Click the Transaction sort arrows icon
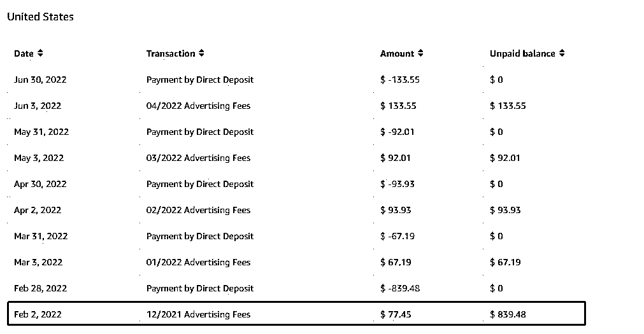644x334 pixels. click(201, 53)
